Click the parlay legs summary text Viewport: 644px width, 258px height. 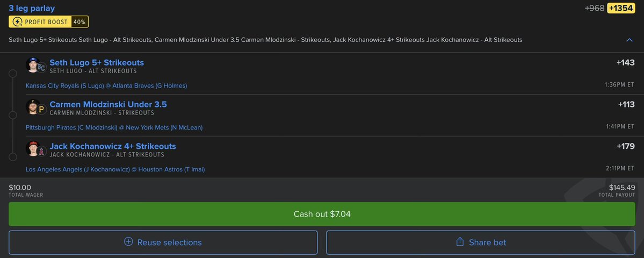[265, 40]
